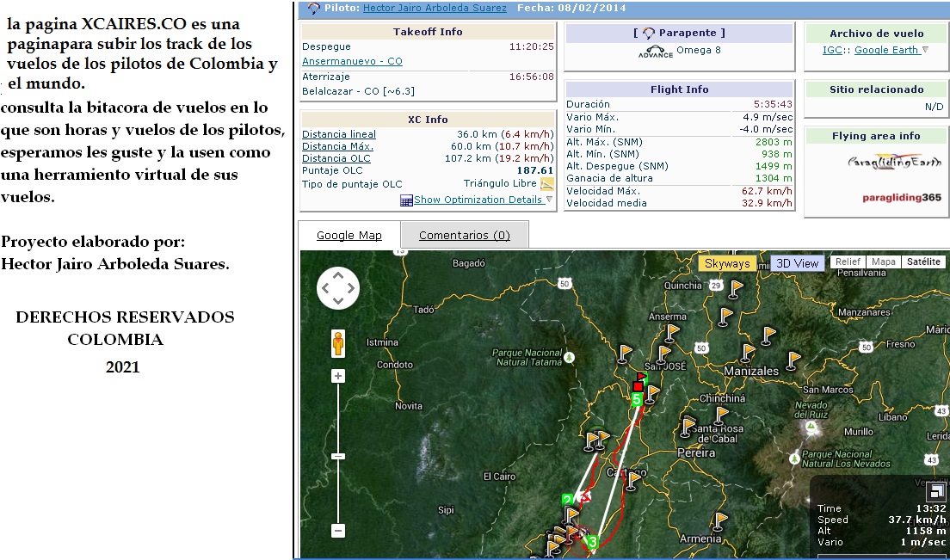Open the paragliding365 logo link
This screenshot has height=560, width=950.
tap(902, 197)
